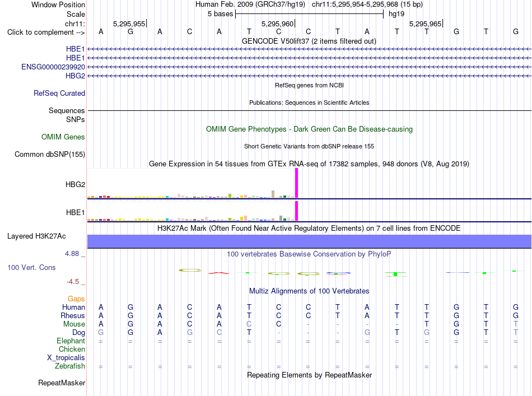Click the GTEx Gene Expression track title
Screen dimensions: 532x396
coord(309,164)
